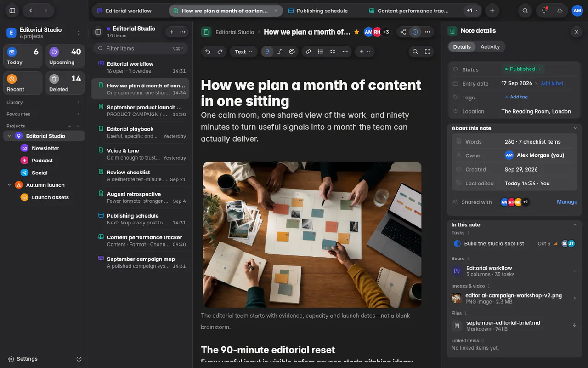The image size is (588, 368).
Task: Search within the note
Action: 415,52
